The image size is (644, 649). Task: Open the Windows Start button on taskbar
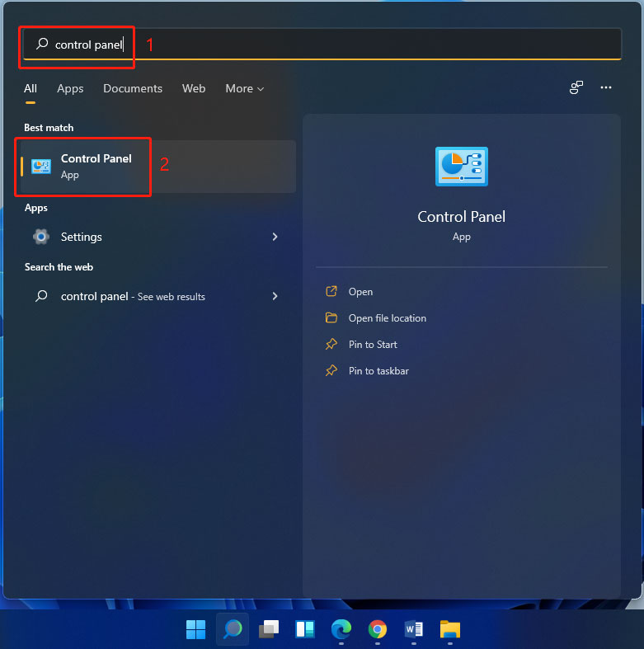click(195, 629)
